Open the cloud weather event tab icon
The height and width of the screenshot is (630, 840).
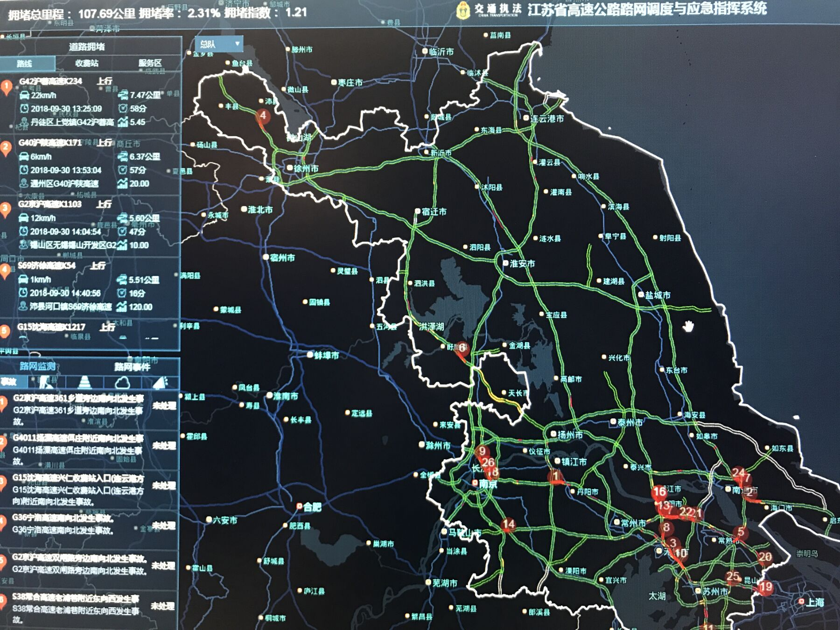(x=122, y=383)
